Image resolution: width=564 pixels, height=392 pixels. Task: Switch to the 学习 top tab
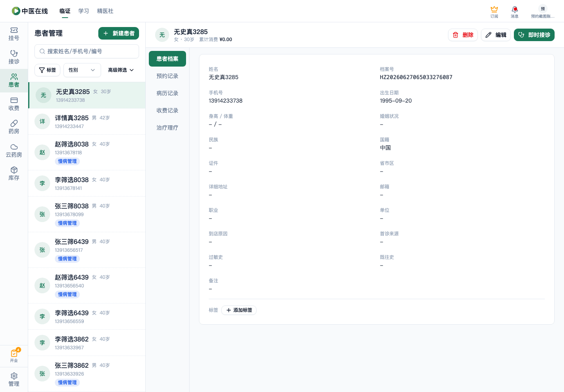84,11
